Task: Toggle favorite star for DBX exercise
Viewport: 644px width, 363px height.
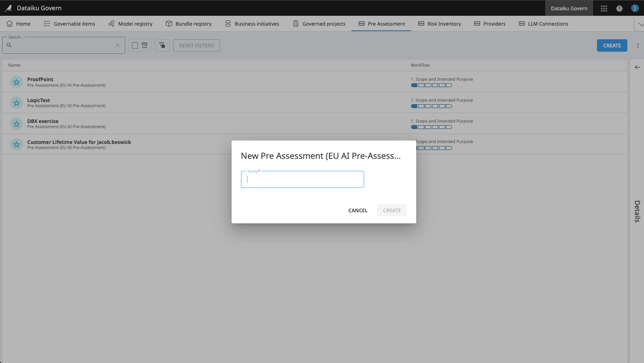Action: point(16,124)
